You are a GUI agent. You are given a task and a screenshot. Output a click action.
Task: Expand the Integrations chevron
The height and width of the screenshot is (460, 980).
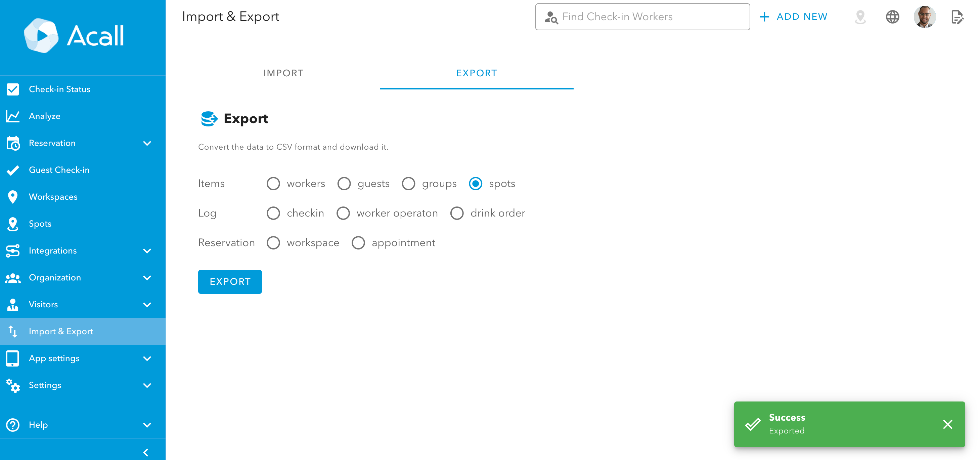point(147,251)
